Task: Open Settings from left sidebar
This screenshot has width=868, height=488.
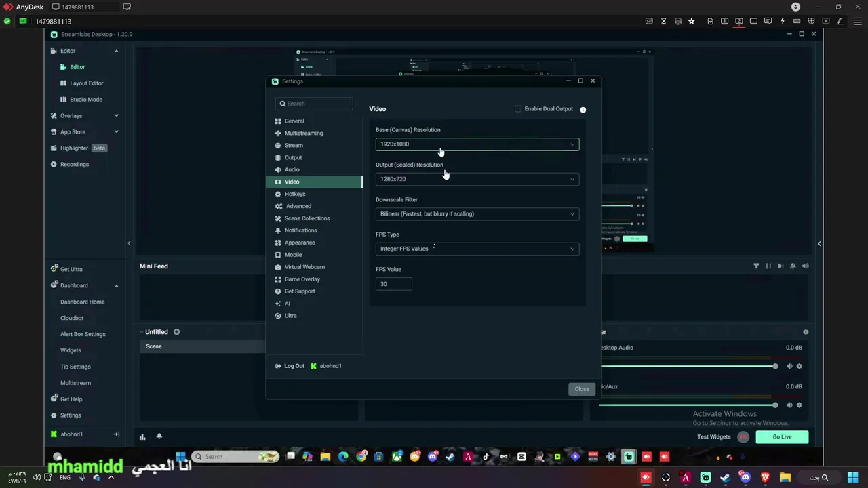Action: (x=66, y=415)
